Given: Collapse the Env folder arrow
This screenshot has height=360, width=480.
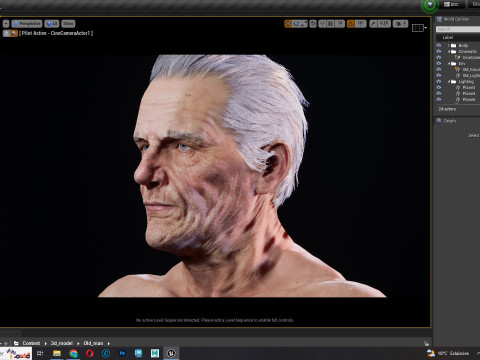Looking at the screenshot, I should click(449, 63).
